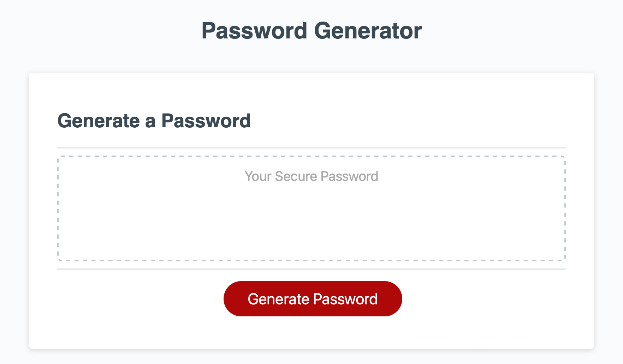
Task: Click the area above the Generate Password button
Action: (x=312, y=275)
